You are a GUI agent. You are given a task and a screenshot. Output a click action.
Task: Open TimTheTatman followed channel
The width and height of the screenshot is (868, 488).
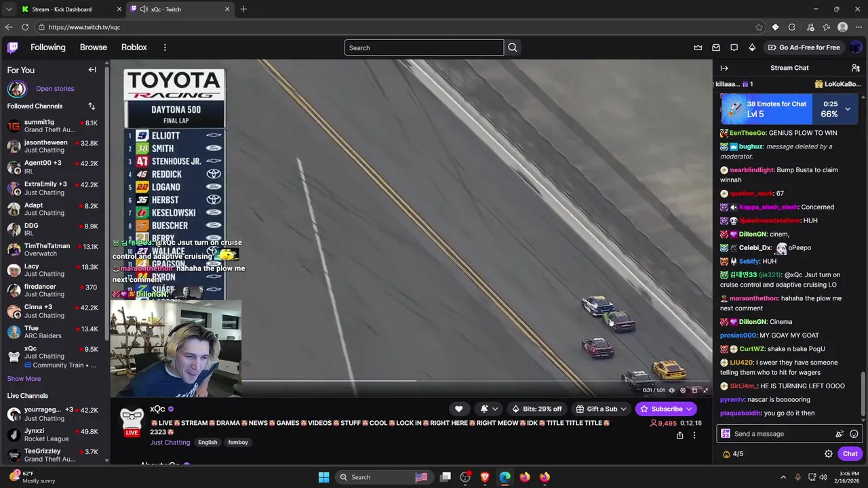click(x=52, y=249)
